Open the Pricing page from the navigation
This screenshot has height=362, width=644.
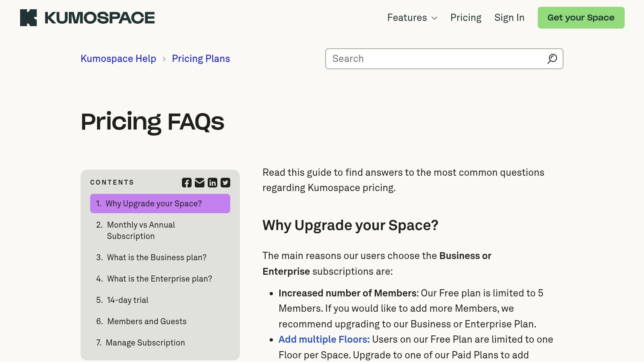click(466, 18)
